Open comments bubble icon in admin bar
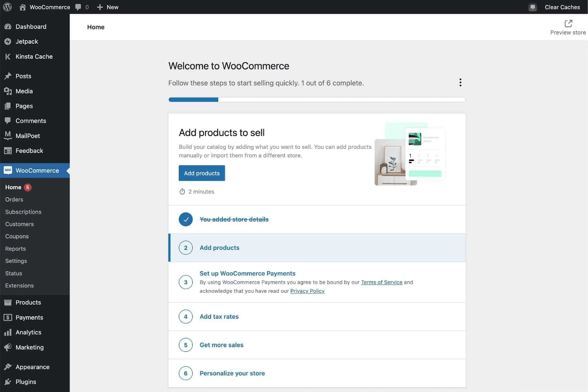 click(78, 7)
